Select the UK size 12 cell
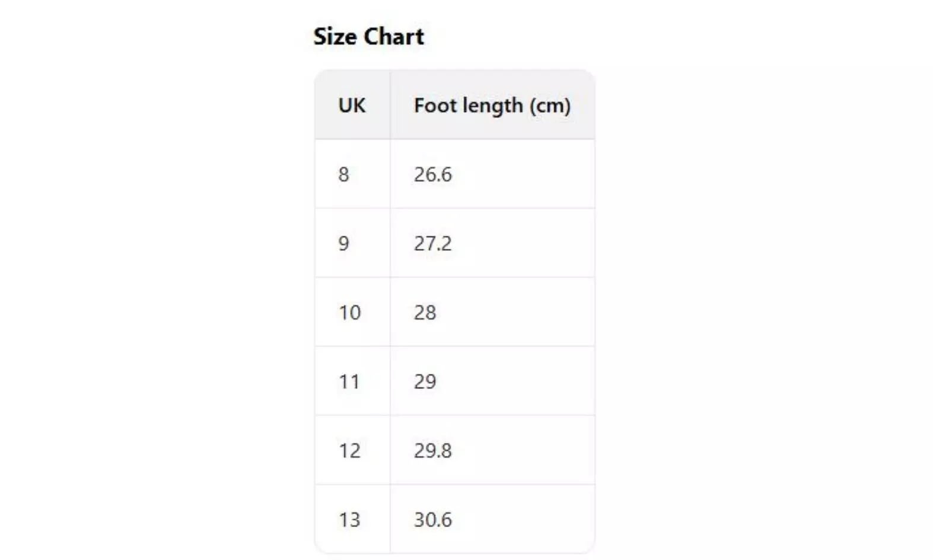933x560 pixels. click(x=349, y=451)
